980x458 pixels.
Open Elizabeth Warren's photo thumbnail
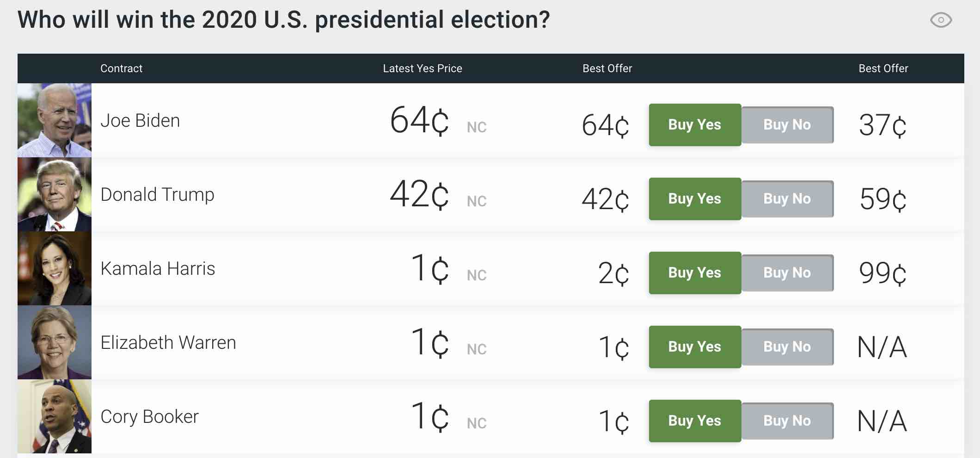[55, 342]
